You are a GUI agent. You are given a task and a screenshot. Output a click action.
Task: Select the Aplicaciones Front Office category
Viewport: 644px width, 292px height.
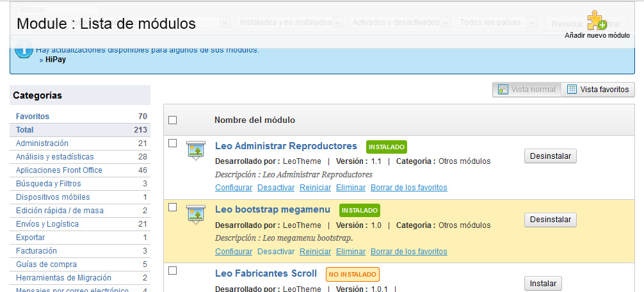pos(80,170)
